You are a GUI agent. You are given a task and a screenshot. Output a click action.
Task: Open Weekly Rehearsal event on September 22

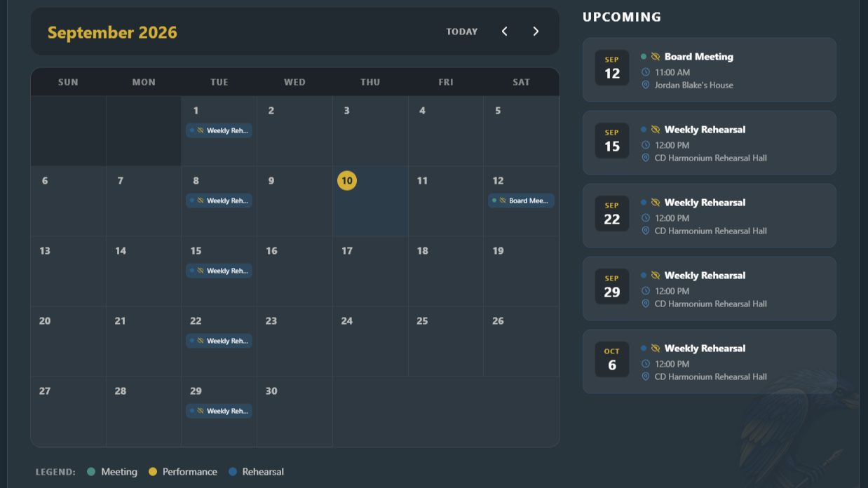click(x=219, y=341)
